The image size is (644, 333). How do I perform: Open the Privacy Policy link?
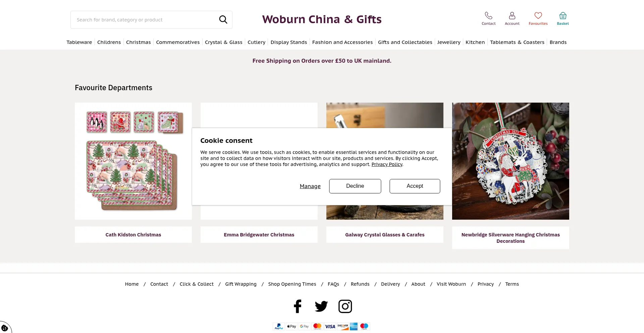pos(387,164)
